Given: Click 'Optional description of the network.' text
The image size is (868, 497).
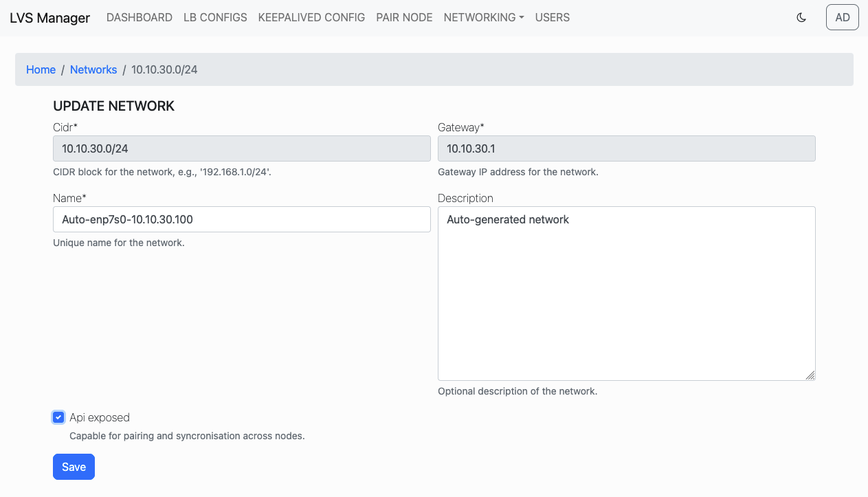Looking at the screenshot, I should click(518, 391).
